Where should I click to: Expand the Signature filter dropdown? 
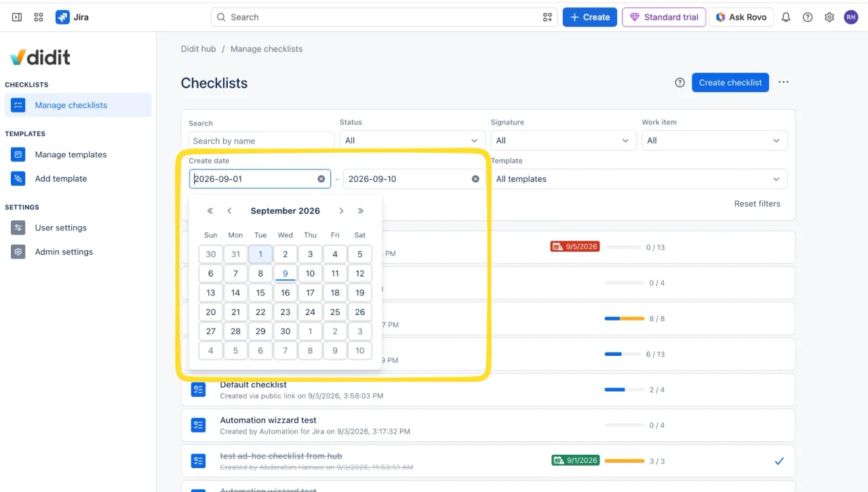(x=564, y=140)
